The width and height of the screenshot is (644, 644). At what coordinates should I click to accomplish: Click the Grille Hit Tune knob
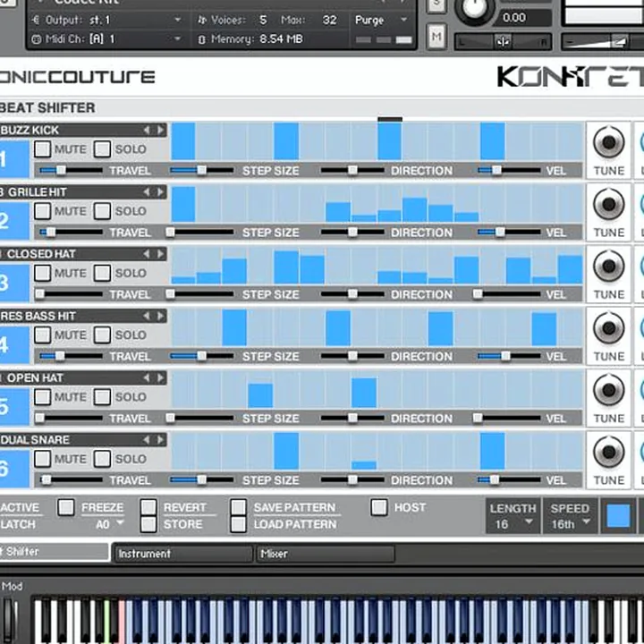coord(609,205)
